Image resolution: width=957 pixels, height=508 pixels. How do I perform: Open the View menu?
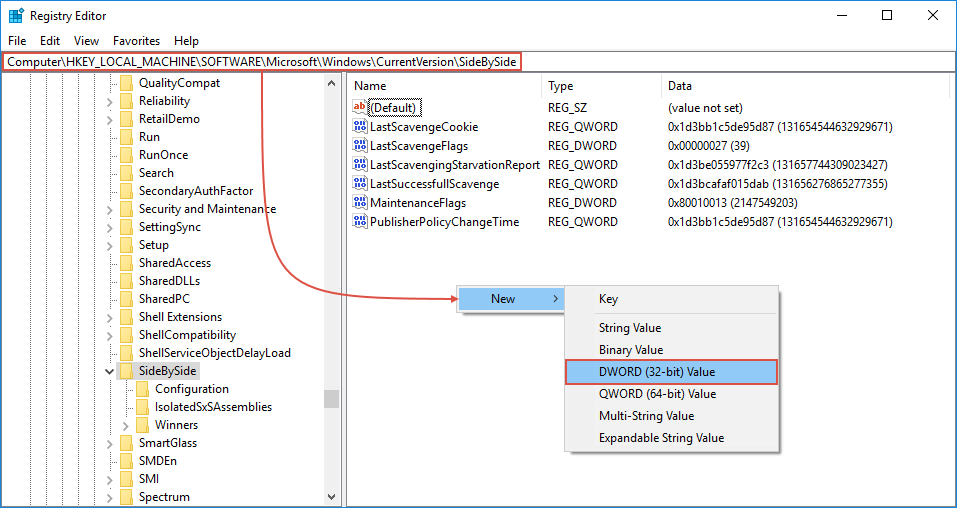click(86, 41)
